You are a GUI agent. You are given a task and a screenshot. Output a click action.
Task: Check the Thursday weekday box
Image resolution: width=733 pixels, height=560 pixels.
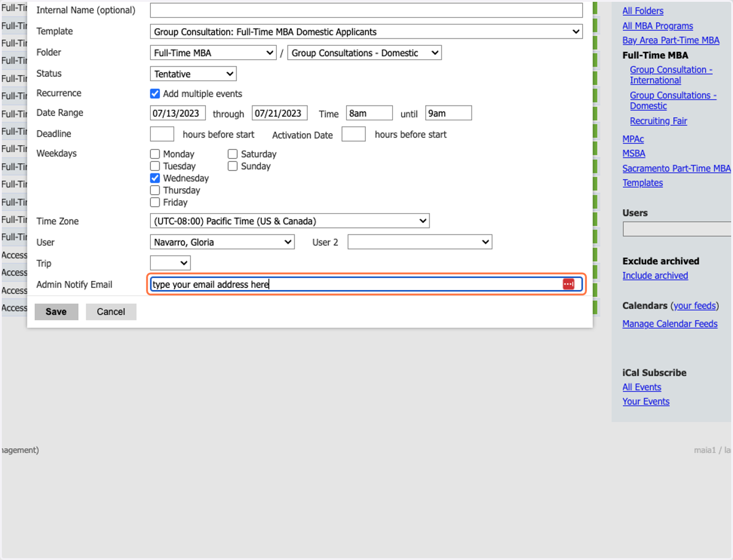click(x=155, y=191)
